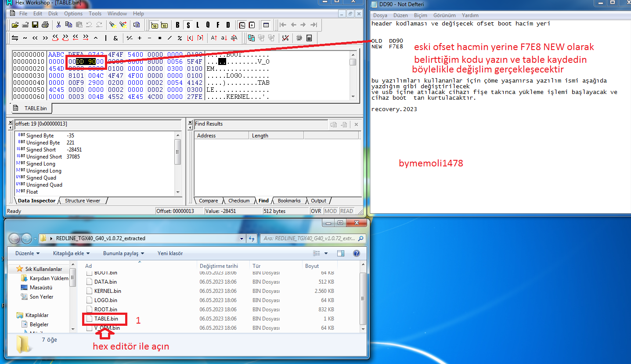Open Bununla paylaş dropdown in Explorer
The height and width of the screenshot is (364, 631).
[x=123, y=253]
